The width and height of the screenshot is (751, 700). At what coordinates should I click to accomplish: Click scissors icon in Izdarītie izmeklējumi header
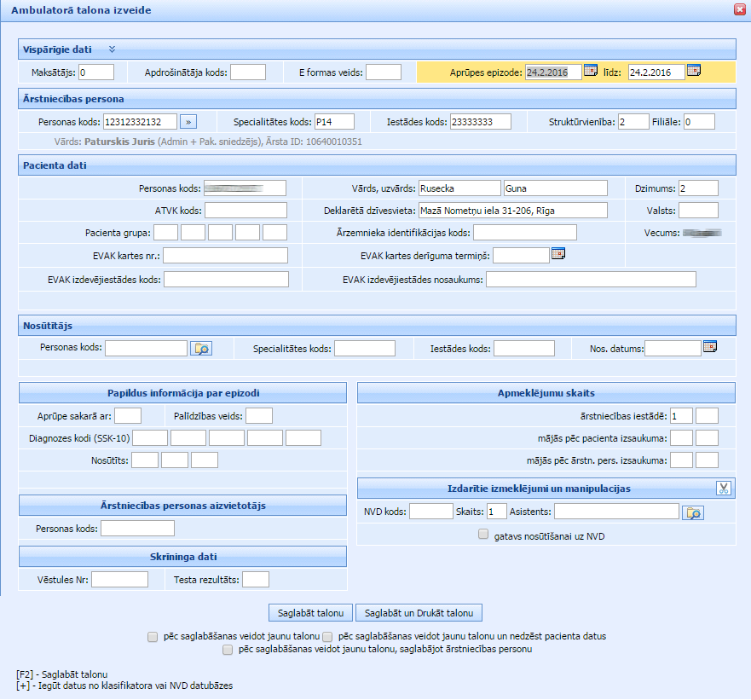pos(723,489)
